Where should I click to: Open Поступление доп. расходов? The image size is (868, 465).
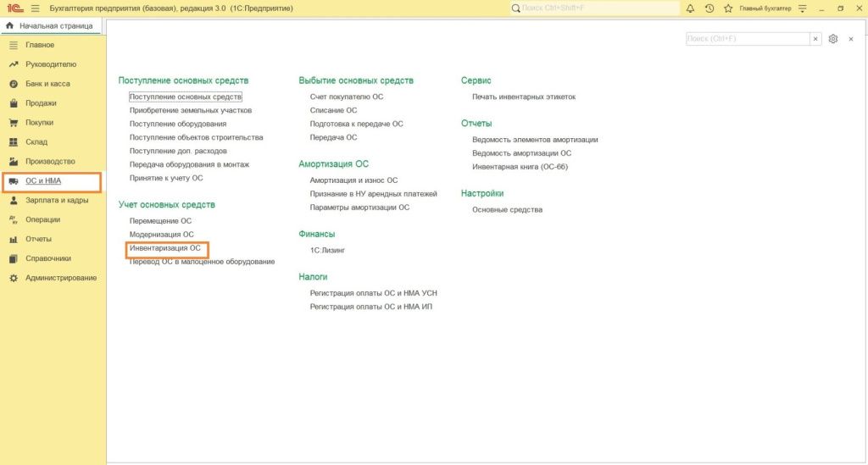(178, 151)
